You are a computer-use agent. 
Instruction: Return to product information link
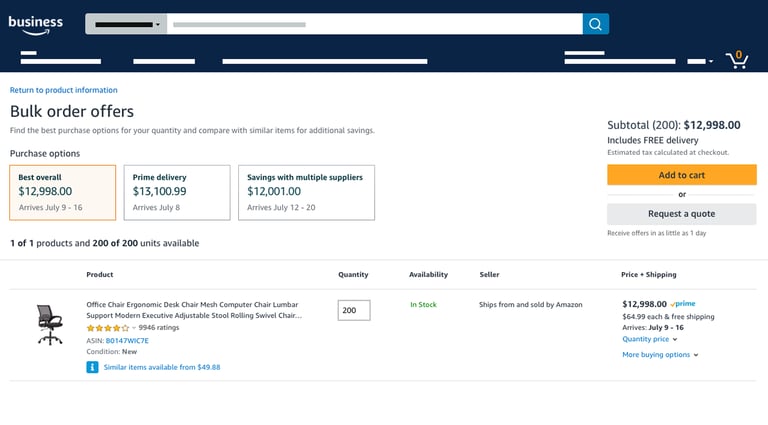coord(64,90)
